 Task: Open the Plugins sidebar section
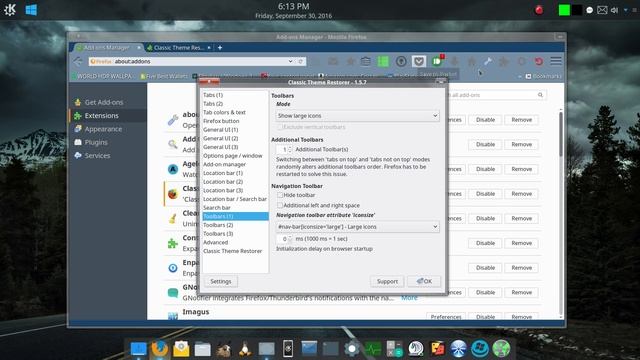click(x=96, y=142)
